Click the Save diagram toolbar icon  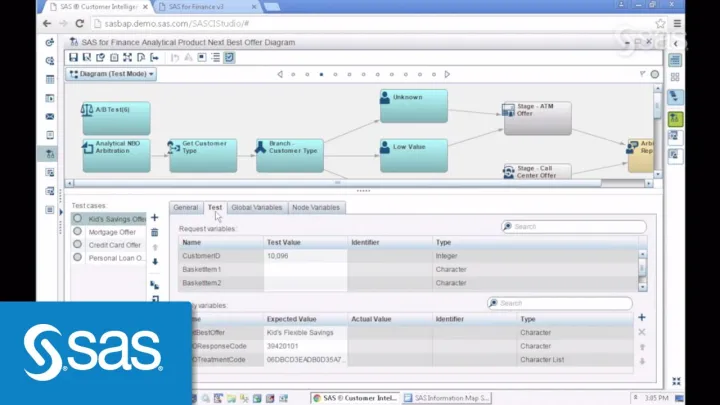73,57
